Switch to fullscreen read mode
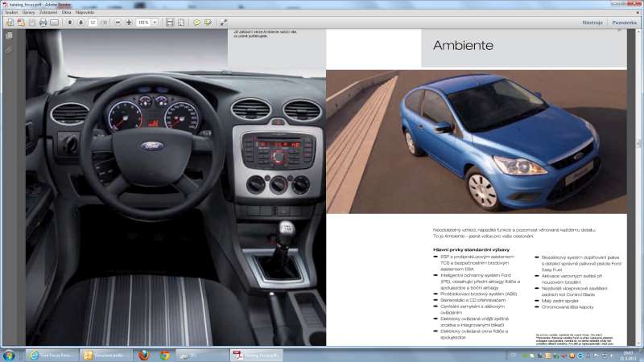 tap(225, 23)
